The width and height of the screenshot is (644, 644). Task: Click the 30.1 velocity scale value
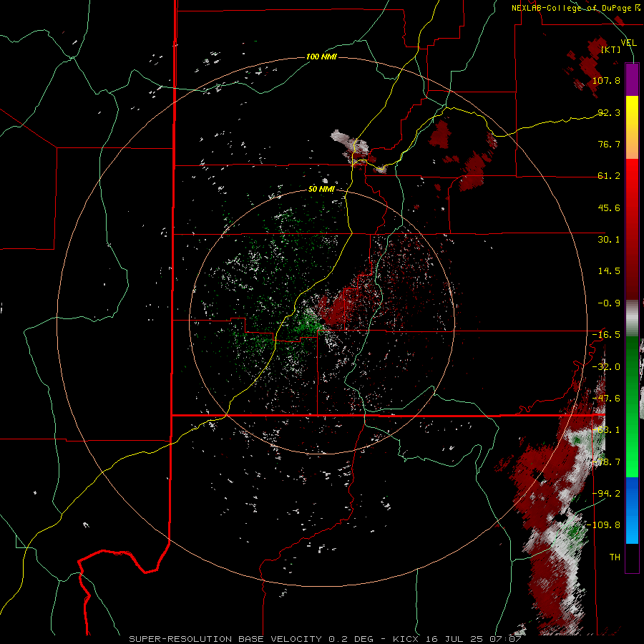pos(609,240)
